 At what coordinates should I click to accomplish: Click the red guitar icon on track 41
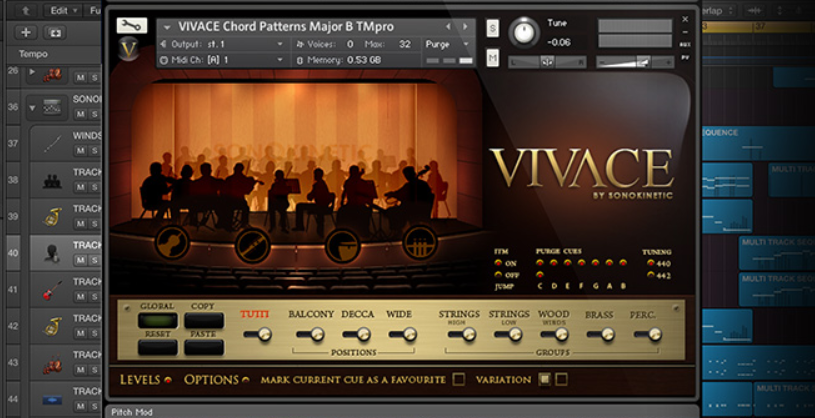(52, 290)
